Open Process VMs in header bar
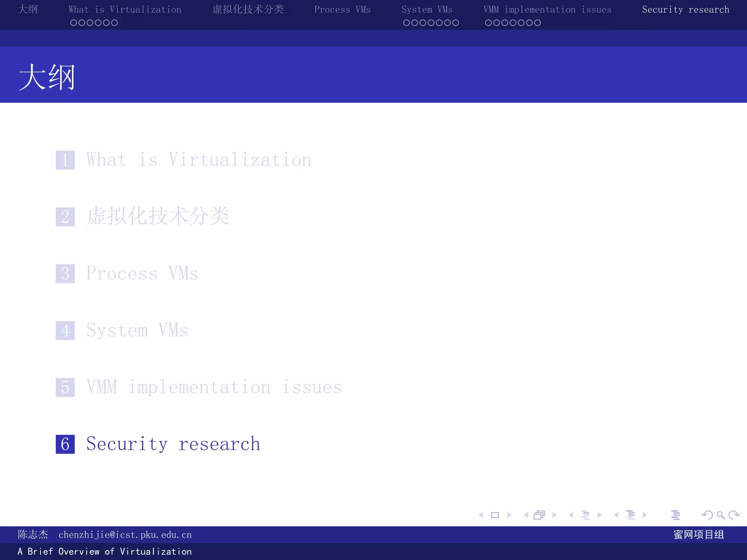747x560 pixels. pos(342,9)
